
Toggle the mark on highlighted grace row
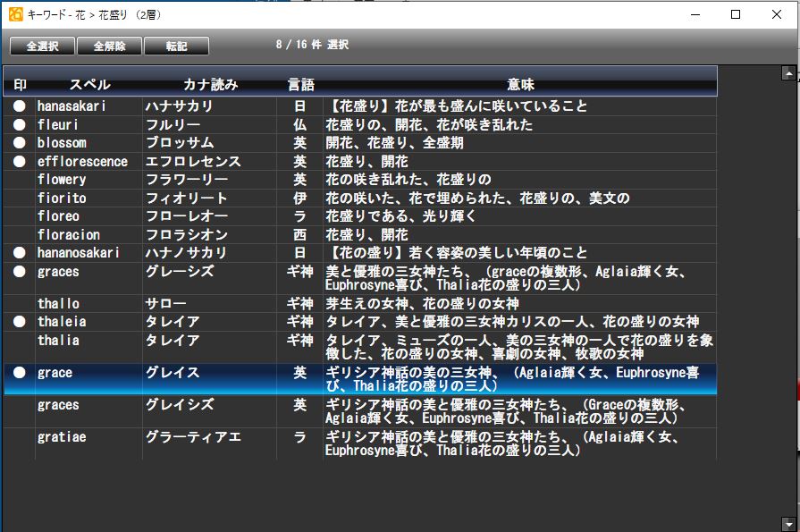(20, 373)
